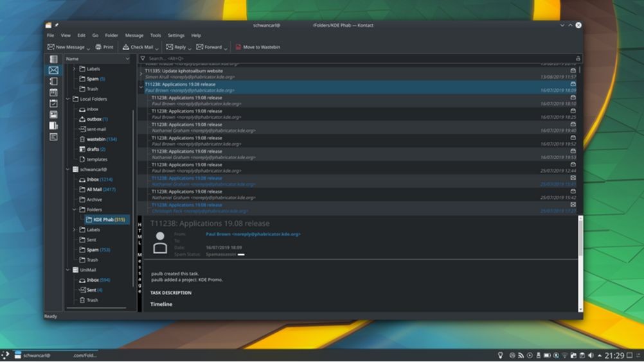Open the application launcher in the panel

coord(5,355)
